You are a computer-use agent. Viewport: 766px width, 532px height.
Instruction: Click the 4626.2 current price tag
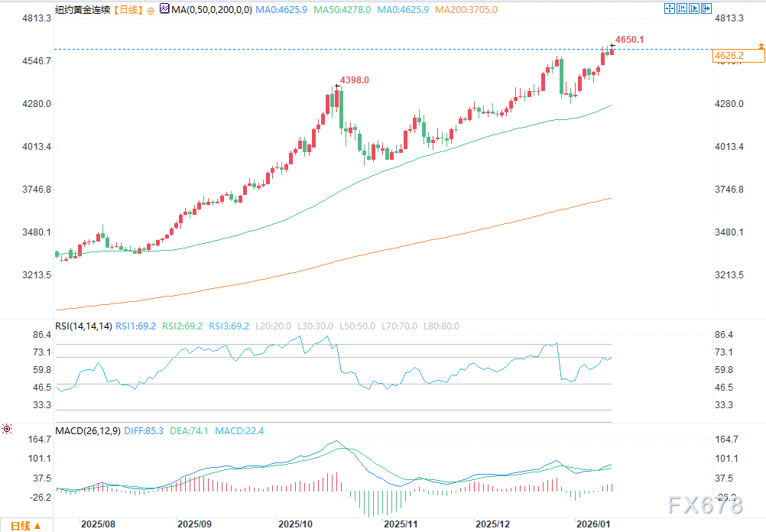pos(729,56)
